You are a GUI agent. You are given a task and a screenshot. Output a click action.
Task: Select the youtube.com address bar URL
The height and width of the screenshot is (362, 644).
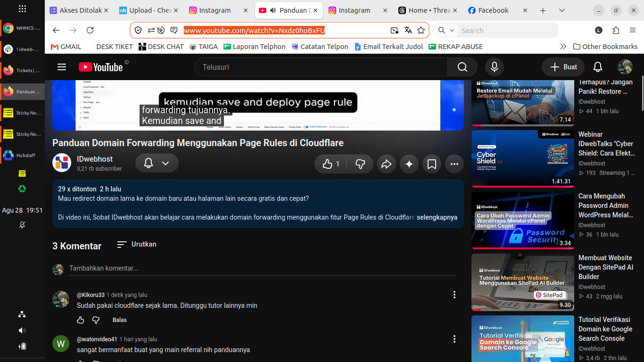(254, 31)
